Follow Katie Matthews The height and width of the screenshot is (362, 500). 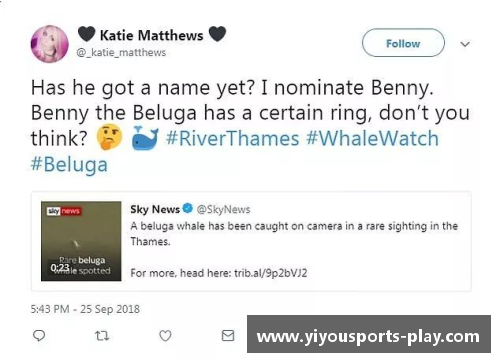click(x=403, y=43)
